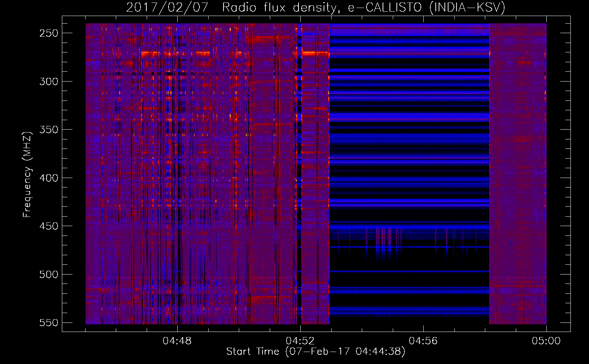Select the 450 frequency tick label

(x=49, y=226)
